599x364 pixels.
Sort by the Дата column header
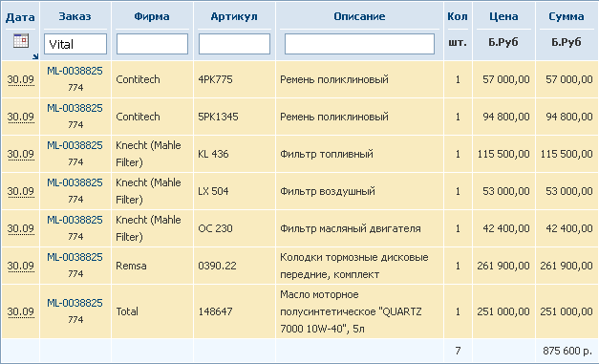20,17
